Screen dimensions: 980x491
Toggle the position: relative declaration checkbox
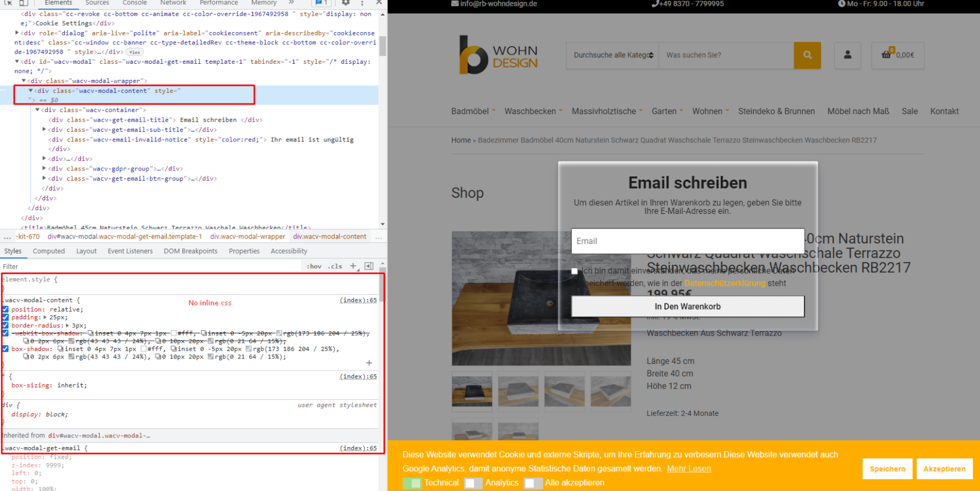pyautogui.click(x=5, y=309)
